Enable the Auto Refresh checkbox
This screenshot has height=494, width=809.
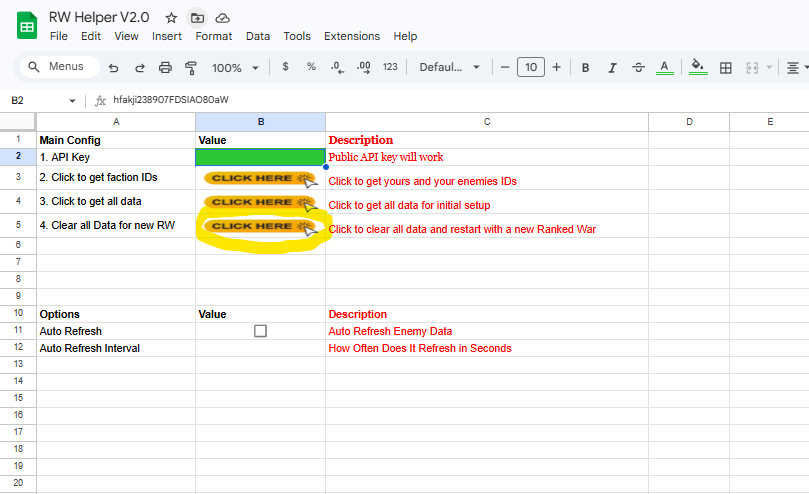(x=260, y=331)
